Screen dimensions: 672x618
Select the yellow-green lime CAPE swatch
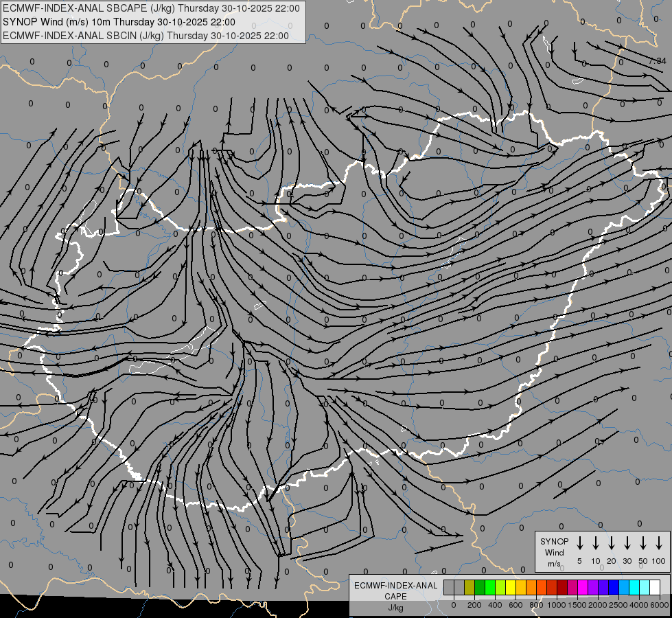click(500, 587)
